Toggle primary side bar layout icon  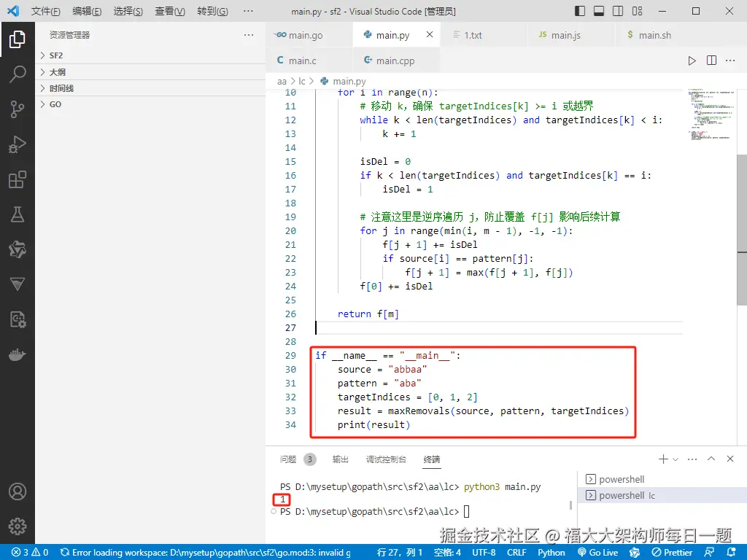tap(580, 11)
